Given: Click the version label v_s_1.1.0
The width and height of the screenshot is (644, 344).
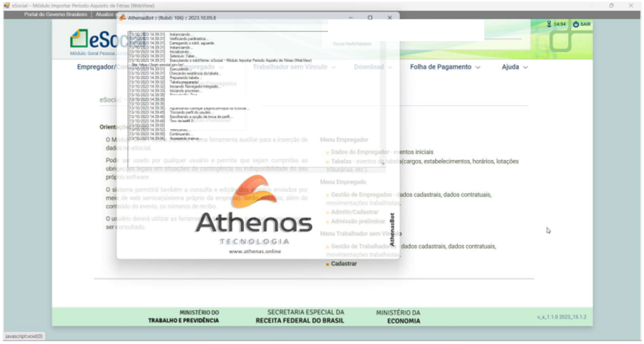Looking at the screenshot, I should click(562, 317).
